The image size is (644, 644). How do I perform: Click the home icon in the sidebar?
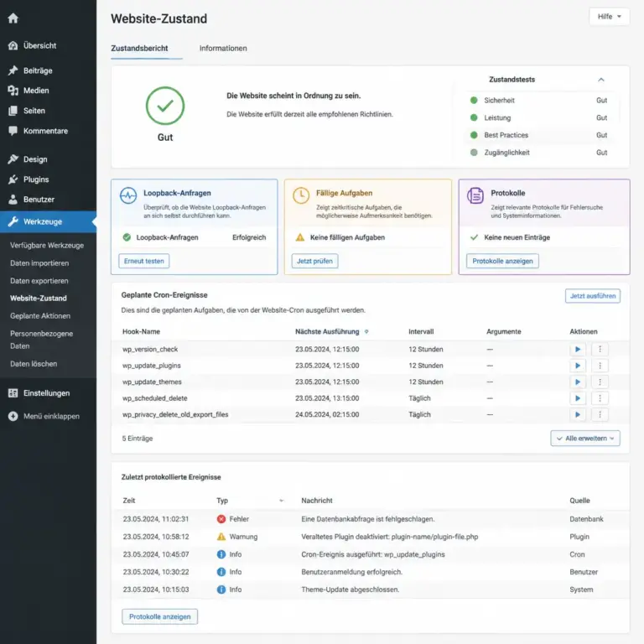coord(13,18)
